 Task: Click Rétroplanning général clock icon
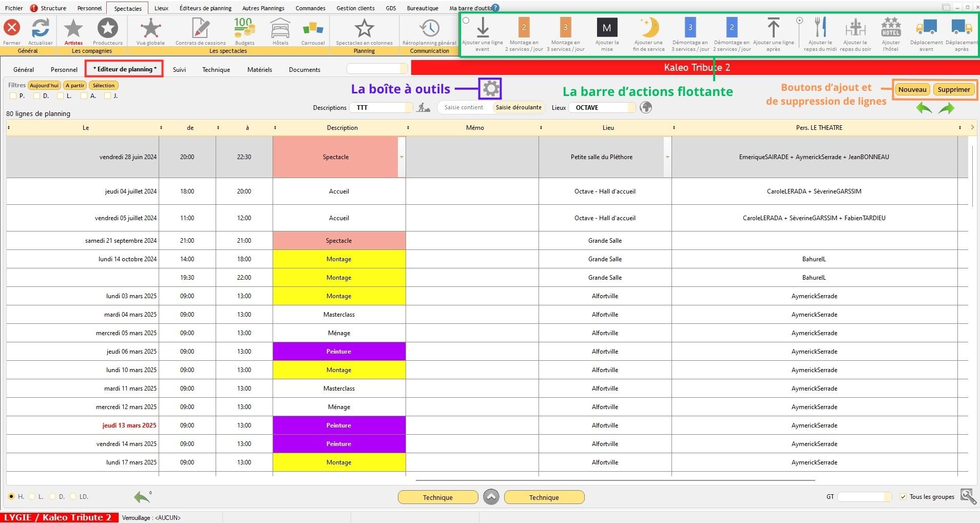tap(429, 28)
